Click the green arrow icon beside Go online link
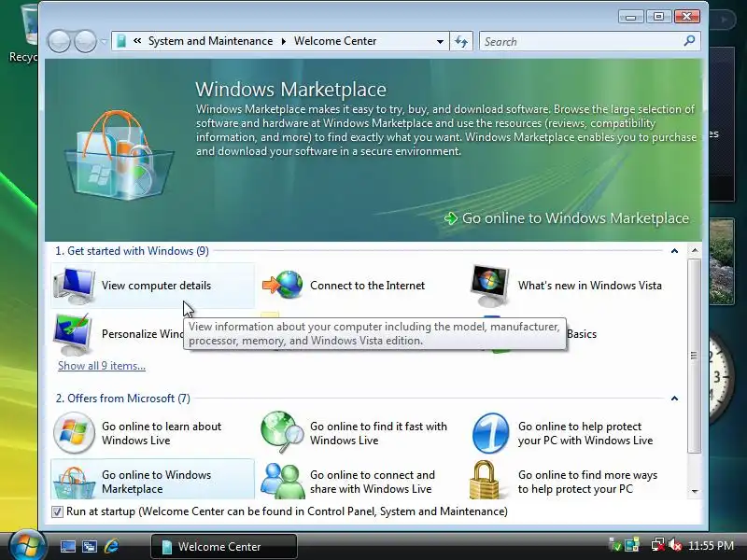This screenshot has height=560, width=747. point(451,218)
